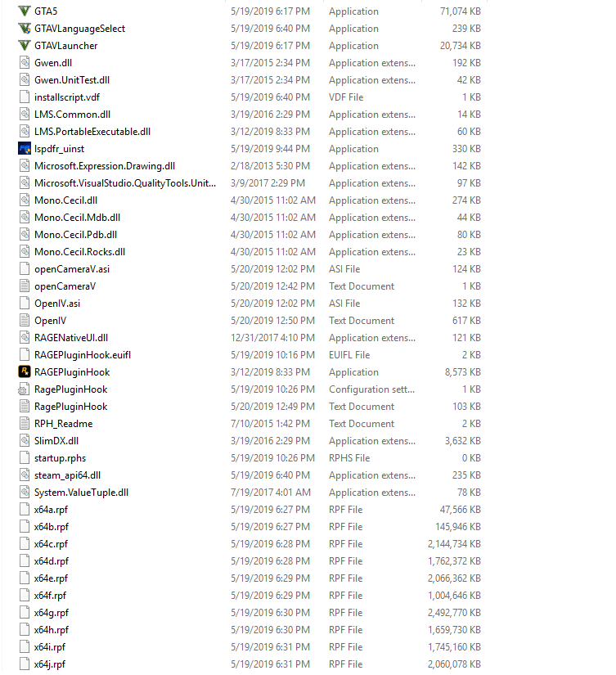Select the LMS.PortableExecutable.dll file name
616x675 pixels.
tap(92, 132)
